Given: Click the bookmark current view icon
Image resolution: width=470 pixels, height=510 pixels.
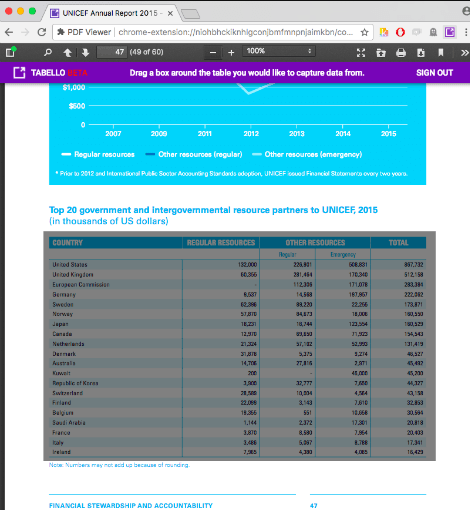Looking at the screenshot, I should (x=441, y=53).
